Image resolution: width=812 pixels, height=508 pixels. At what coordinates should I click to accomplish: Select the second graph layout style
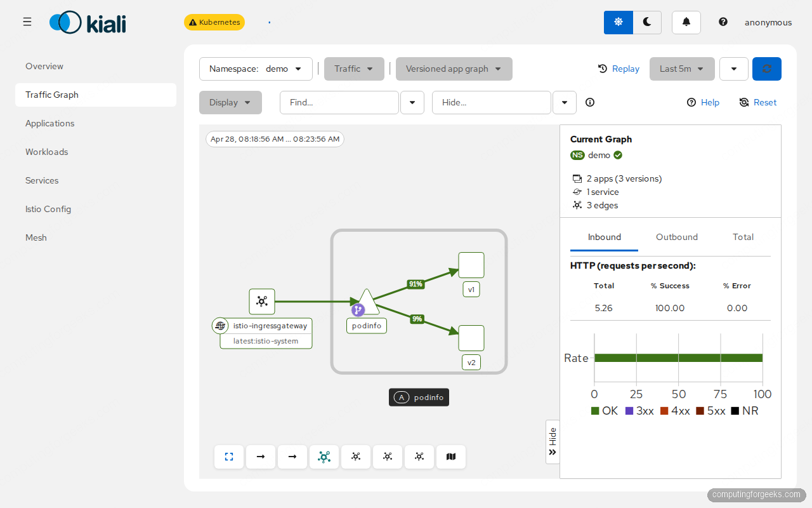(356, 457)
